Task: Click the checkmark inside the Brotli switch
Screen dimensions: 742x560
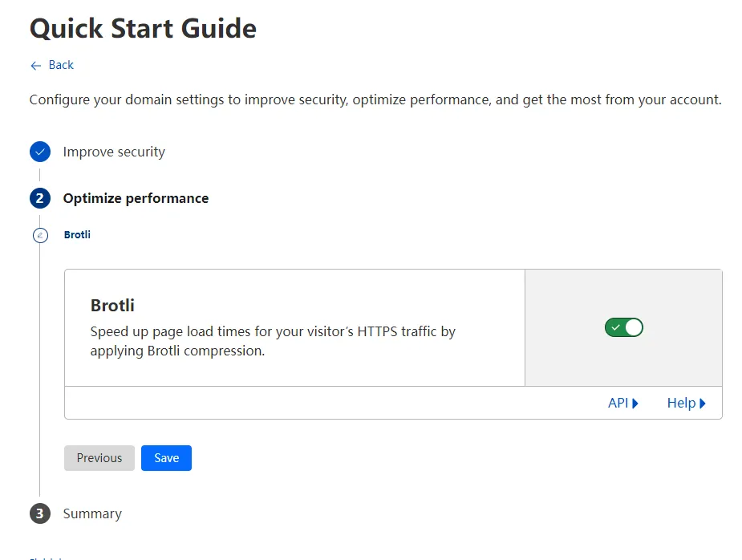Action: [x=615, y=327]
